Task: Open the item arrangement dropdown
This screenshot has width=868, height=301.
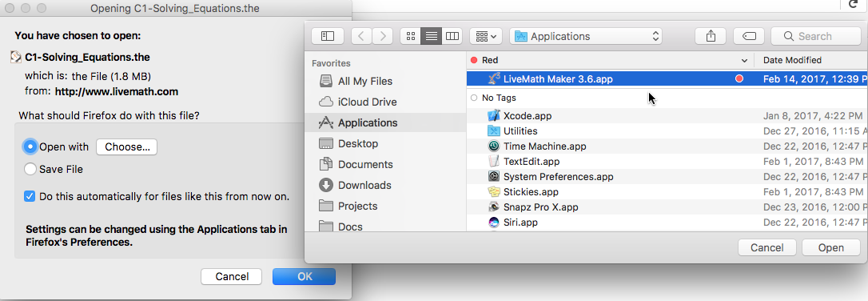Action: coord(486,36)
